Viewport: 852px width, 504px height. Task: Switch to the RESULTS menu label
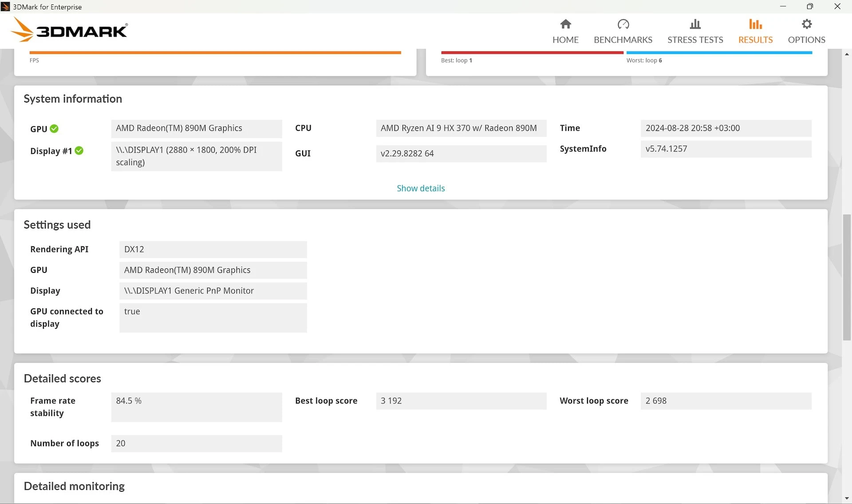pos(755,39)
